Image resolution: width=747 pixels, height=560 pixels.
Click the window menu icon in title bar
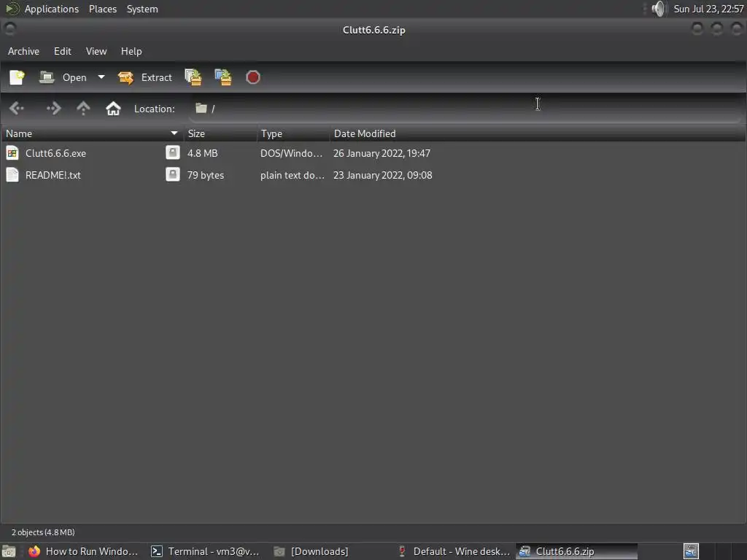[x=9, y=29]
